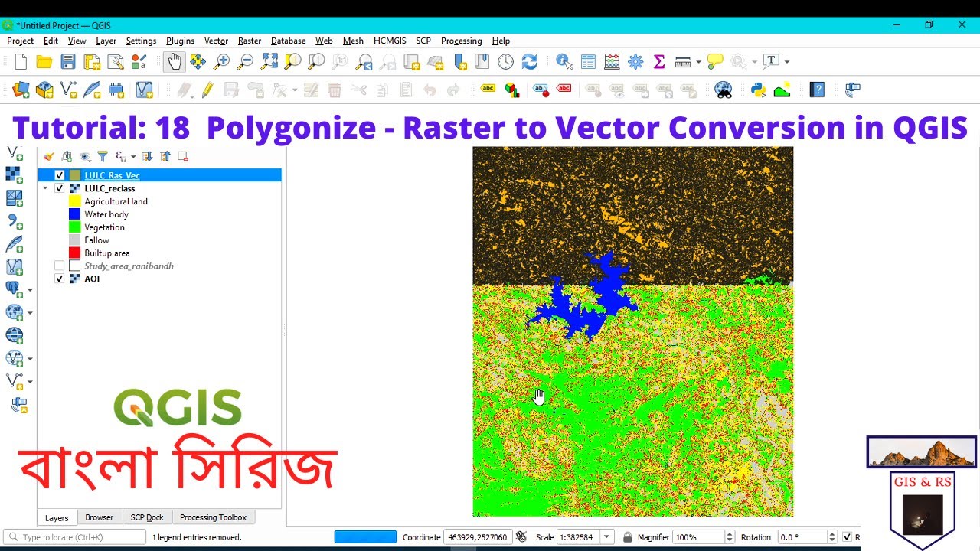The height and width of the screenshot is (551, 980).
Task: Click the Builtup area red swatch
Action: click(74, 253)
